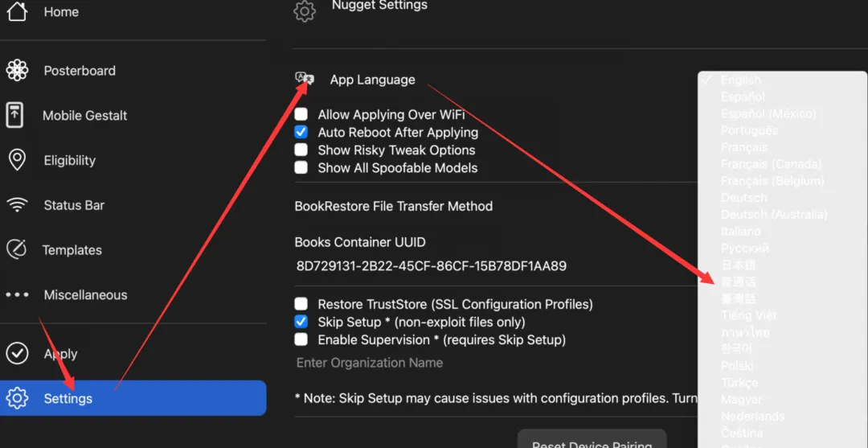This screenshot has width=868, height=448.
Task: Enable Show Risky Tweak Options
Action: pyautogui.click(x=301, y=150)
